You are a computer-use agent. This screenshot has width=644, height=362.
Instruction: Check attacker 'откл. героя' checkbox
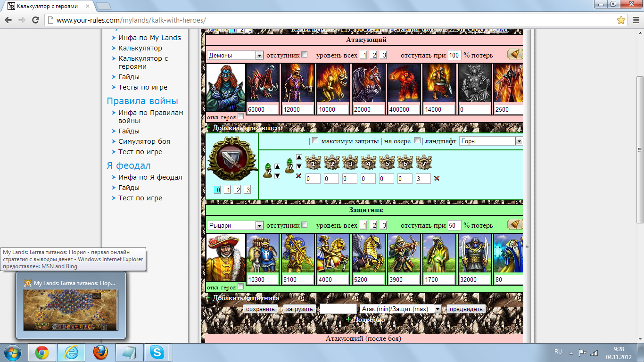[x=241, y=116]
